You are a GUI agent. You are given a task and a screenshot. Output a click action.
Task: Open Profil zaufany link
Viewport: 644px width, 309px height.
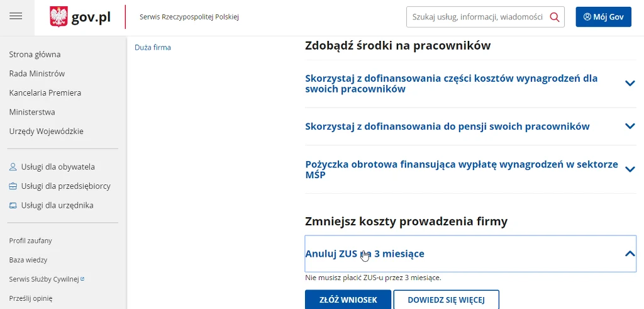[x=30, y=241]
